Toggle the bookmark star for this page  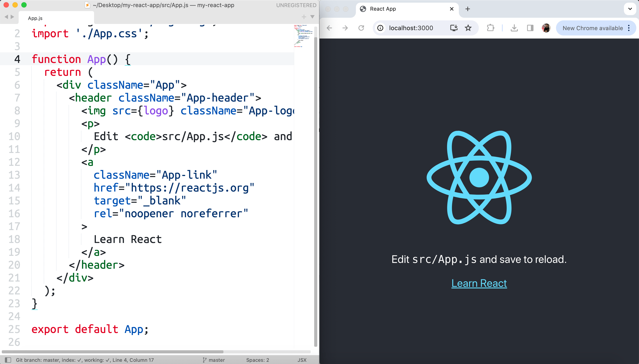point(468,28)
